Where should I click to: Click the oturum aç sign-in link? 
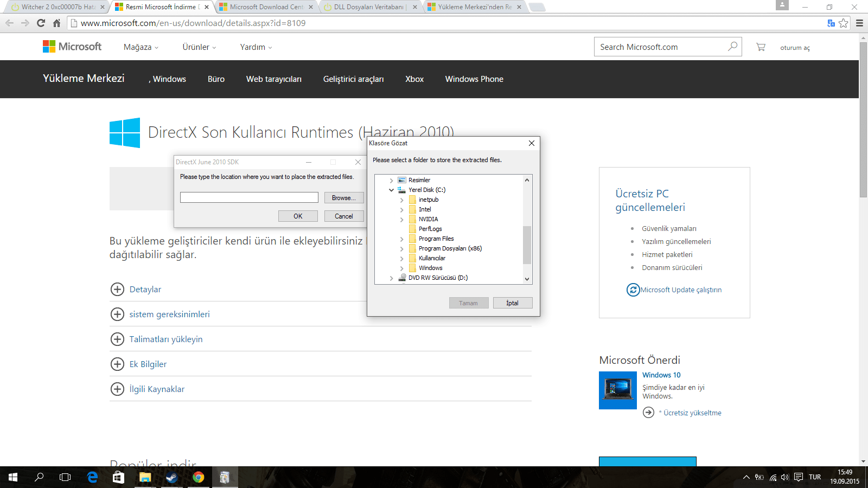point(795,48)
